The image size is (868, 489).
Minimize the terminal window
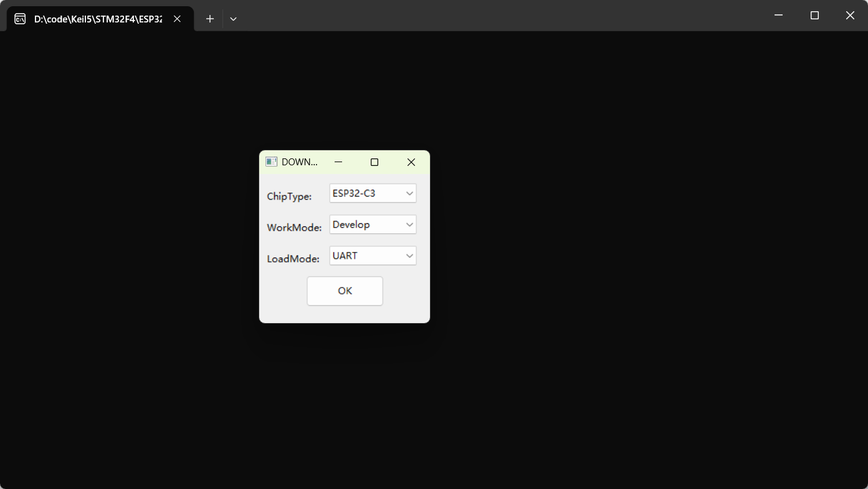tap(778, 15)
